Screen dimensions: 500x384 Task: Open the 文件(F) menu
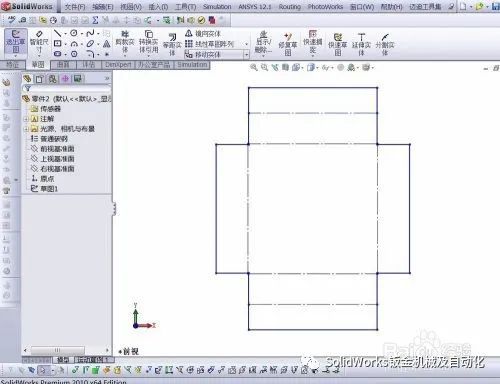[75, 7]
